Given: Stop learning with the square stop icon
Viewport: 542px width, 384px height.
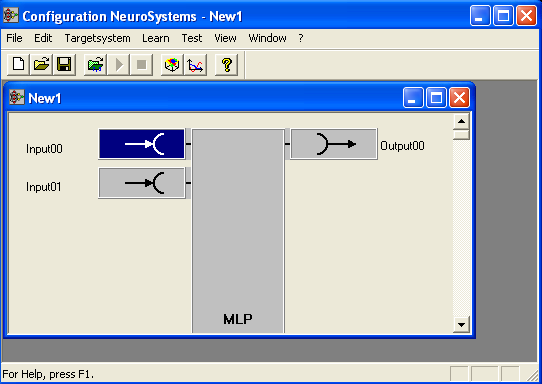Looking at the screenshot, I should point(141,64).
